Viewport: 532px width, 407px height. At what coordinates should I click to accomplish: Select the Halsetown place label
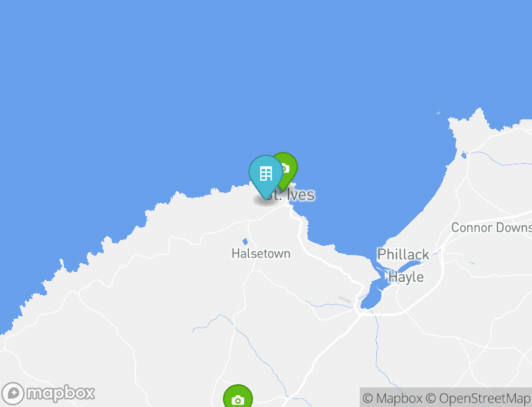(261, 254)
